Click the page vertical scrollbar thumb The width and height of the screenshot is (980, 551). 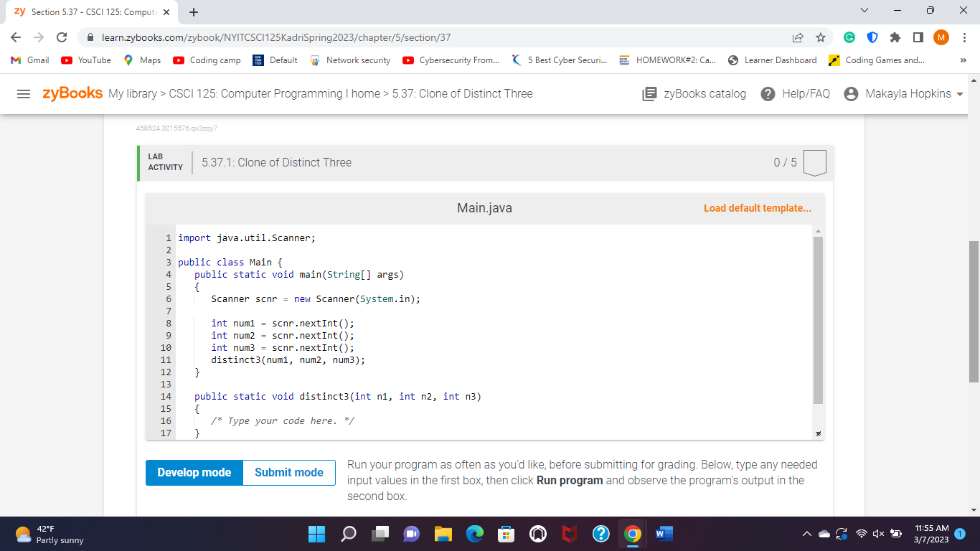click(974, 311)
